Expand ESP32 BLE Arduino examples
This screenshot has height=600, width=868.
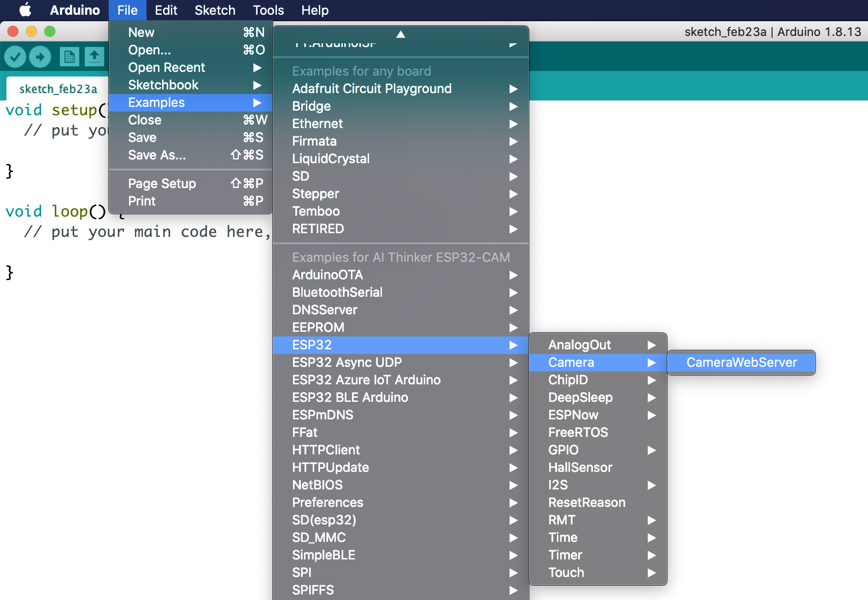pos(401,397)
